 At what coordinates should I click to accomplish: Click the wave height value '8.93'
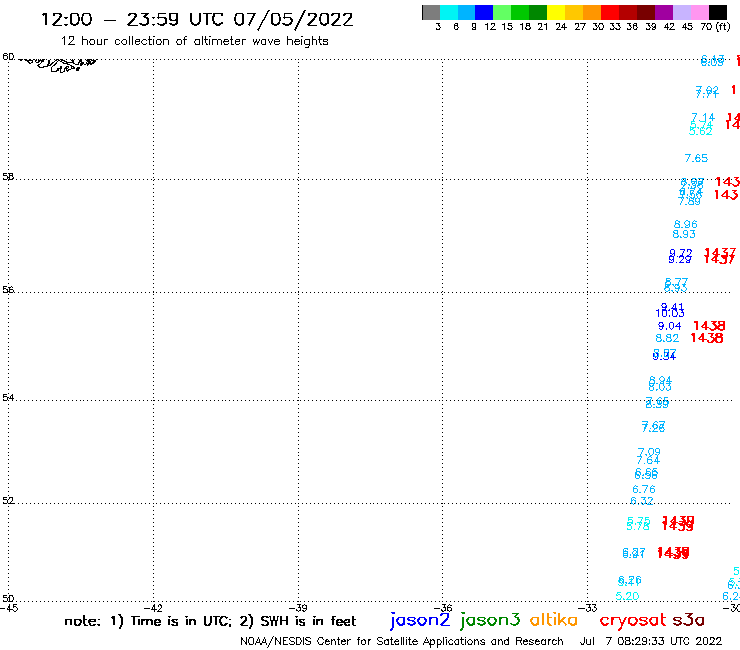click(684, 234)
